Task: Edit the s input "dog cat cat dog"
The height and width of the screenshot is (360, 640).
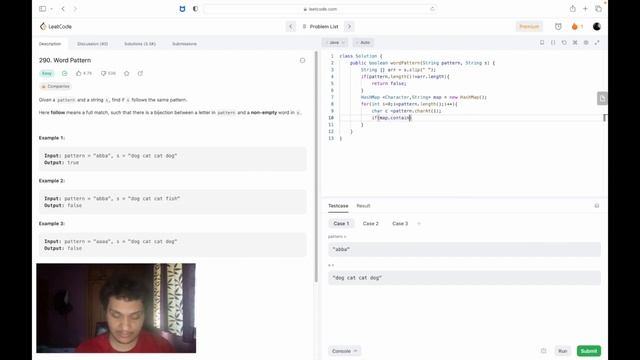Action: pos(464,278)
